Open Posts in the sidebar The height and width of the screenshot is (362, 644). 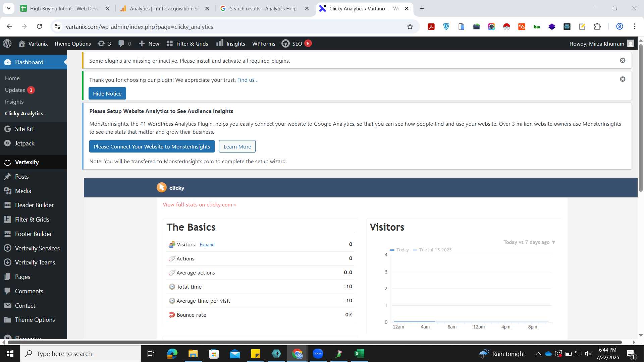(x=34, y=176)
